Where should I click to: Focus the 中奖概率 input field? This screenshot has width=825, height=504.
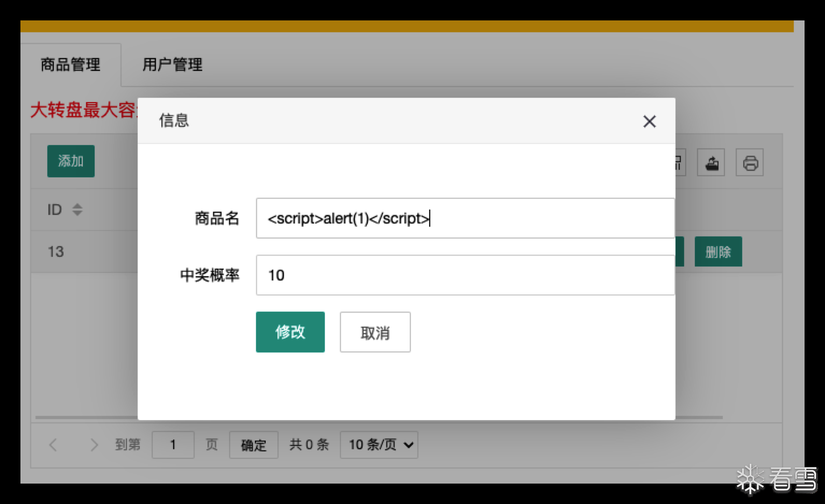click(x=465, y=275)
